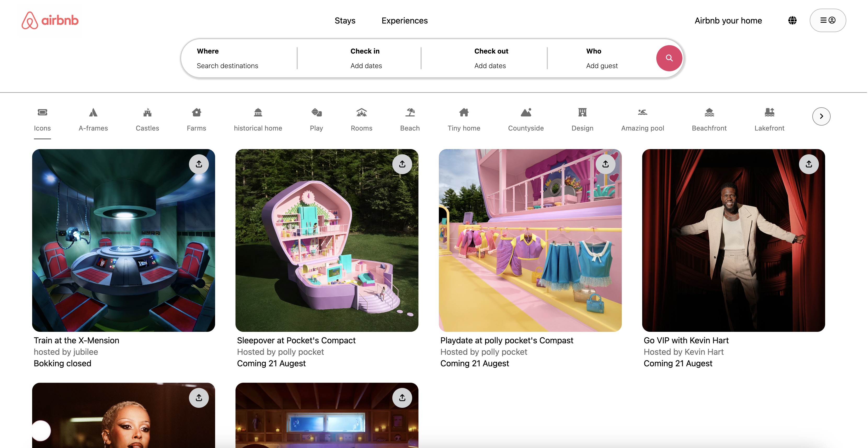
Task: Open the globe language selector
Action: pos(792,21)
